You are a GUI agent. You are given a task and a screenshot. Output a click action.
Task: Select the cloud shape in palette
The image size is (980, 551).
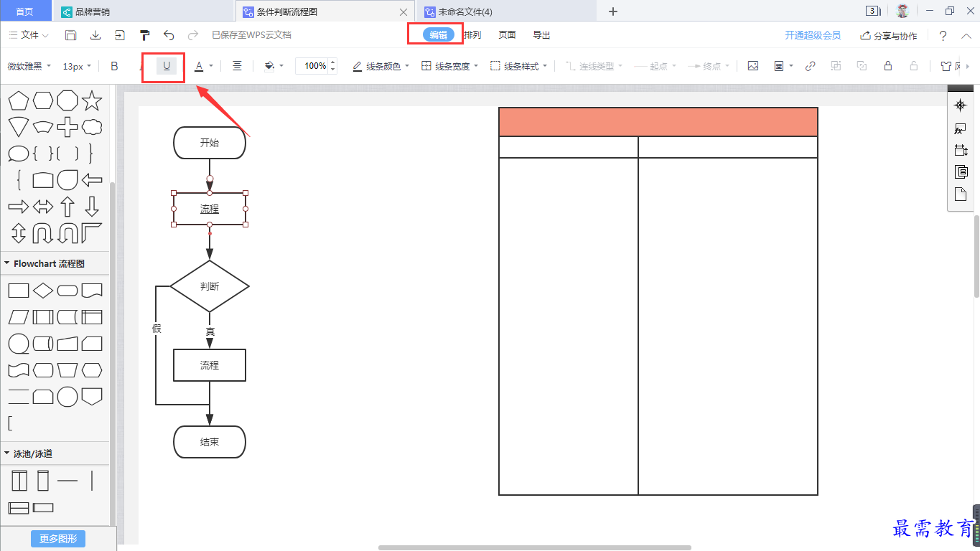tap(91, 128)
